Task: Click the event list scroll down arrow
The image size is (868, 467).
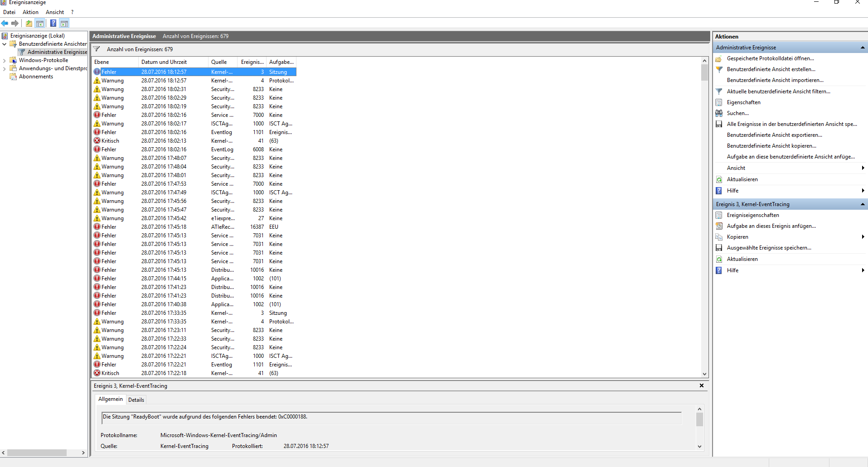Action: 704,374
